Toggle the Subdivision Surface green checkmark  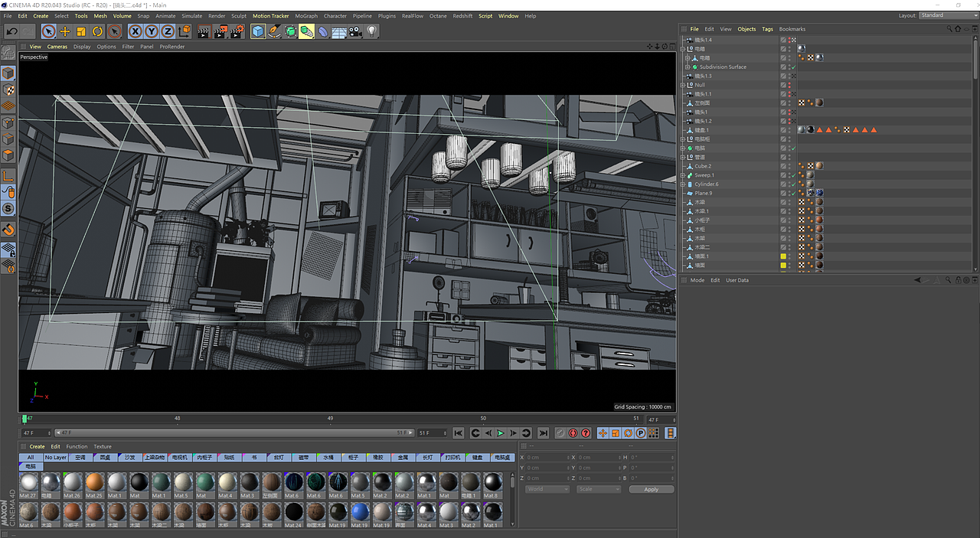click(x=794, y=67)
